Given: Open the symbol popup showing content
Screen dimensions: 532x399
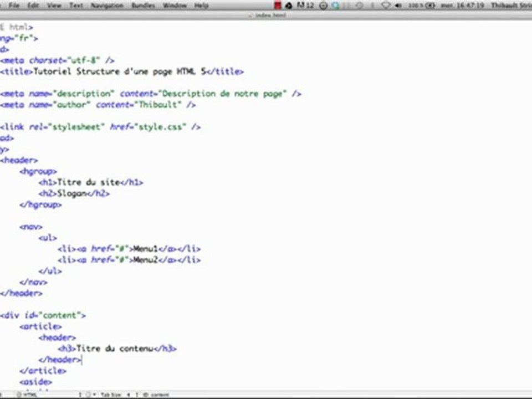Looking at the screenshot, I should point(156,395).
